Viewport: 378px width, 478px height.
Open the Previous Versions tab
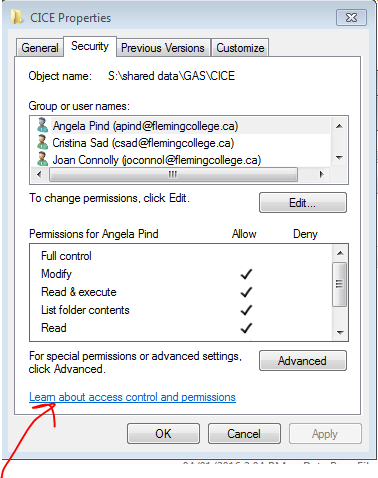tap(163, 48)
